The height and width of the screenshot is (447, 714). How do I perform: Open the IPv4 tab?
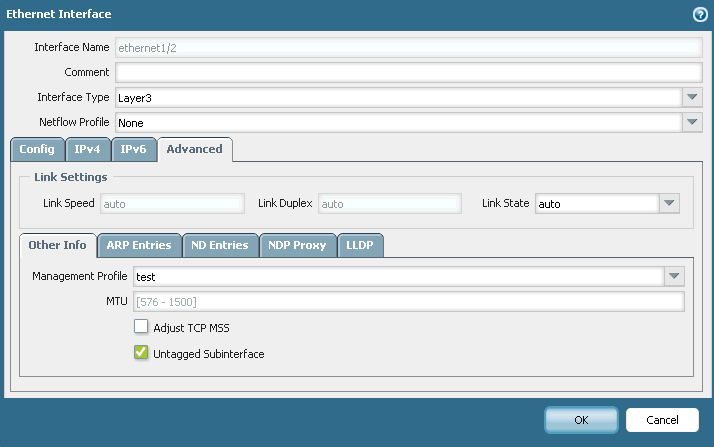(87, 149)
